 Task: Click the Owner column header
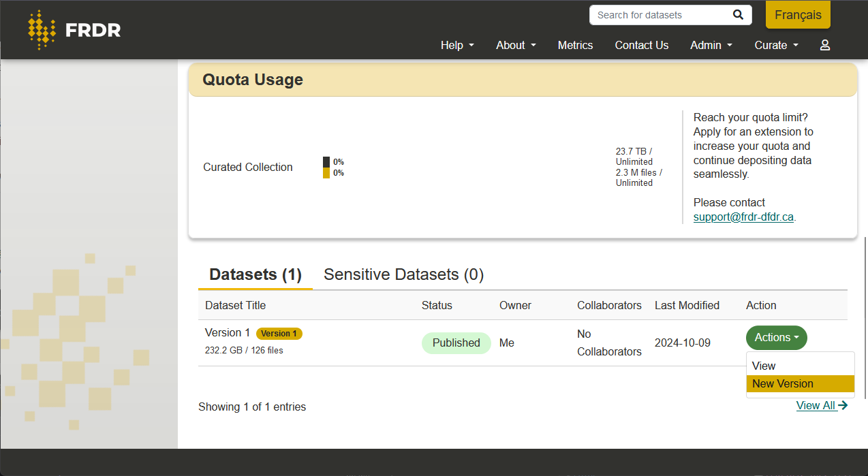click(515, 305)
